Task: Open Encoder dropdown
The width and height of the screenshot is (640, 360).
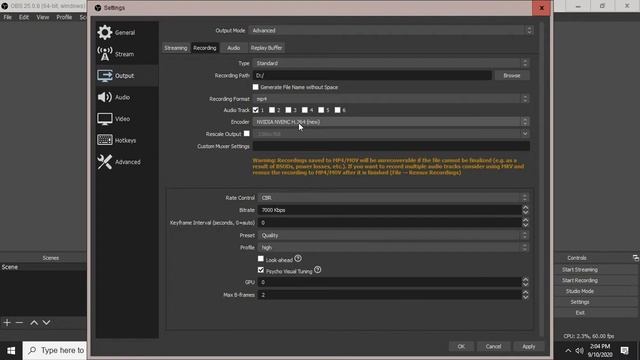Action: 391,122
